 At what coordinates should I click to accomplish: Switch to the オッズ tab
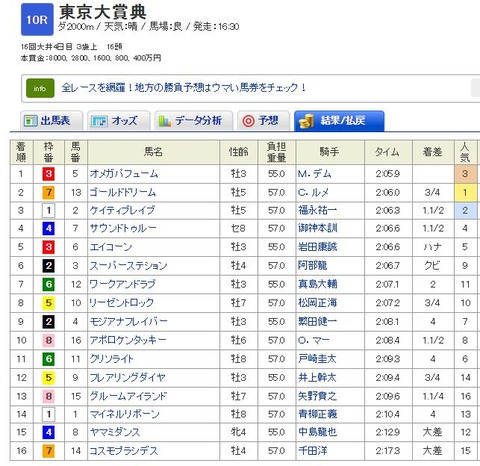pyautogui.click(x=119, y=120)
